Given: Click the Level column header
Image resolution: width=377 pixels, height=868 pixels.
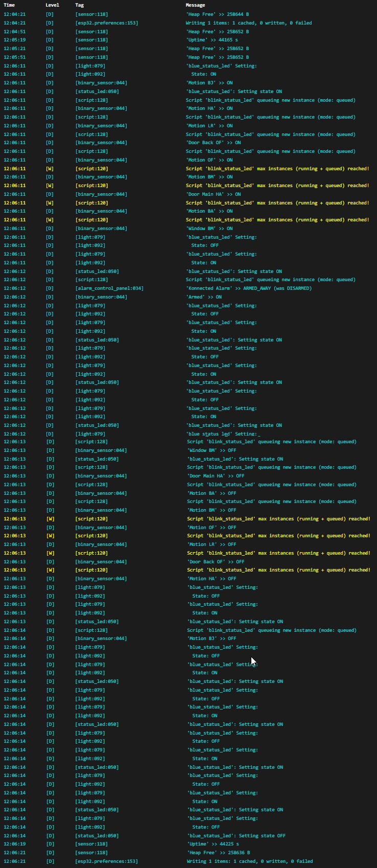Looking at the screenshot, I should pos(52,5).
